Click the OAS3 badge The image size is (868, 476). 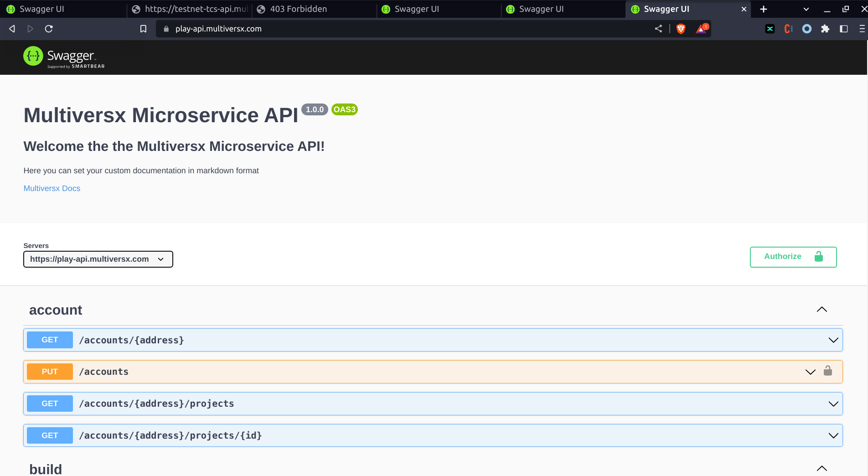coord(344,109)
